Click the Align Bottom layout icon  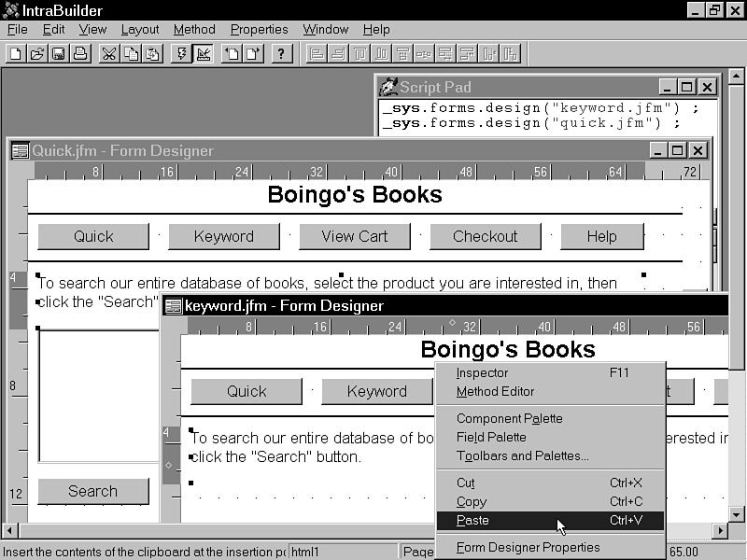(x=381, y=53)
